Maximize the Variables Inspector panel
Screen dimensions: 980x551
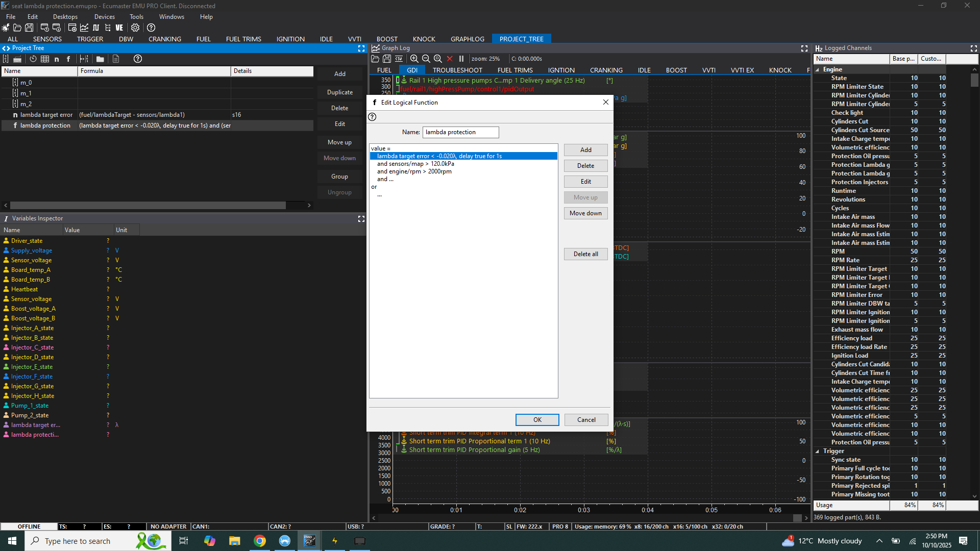point(361,218)
